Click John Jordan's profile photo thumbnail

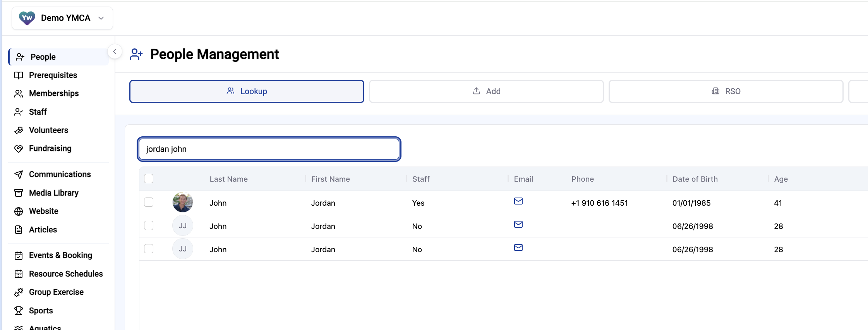tap(183, 202)
